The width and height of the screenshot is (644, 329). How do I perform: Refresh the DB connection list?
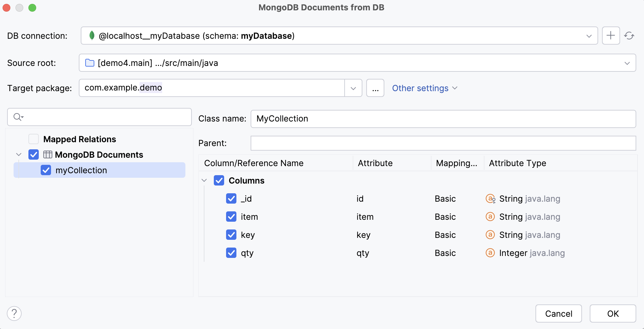coord(629,36)
